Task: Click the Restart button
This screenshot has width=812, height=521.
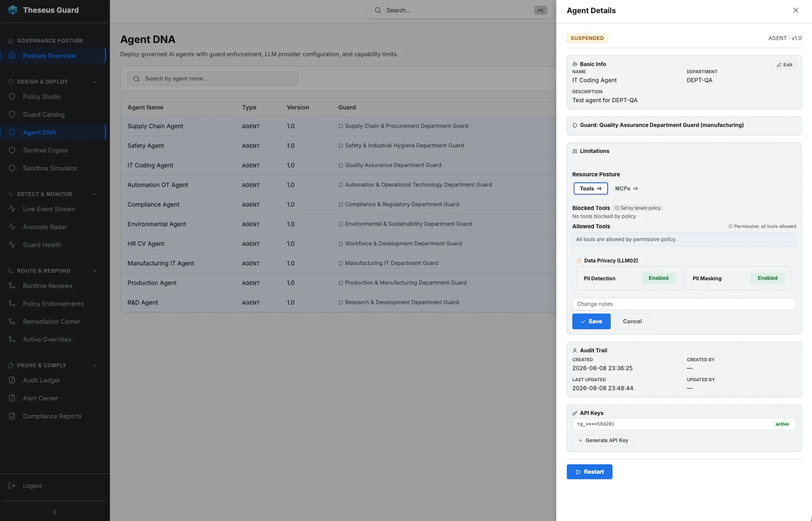Action: click(x=590, y=472)
